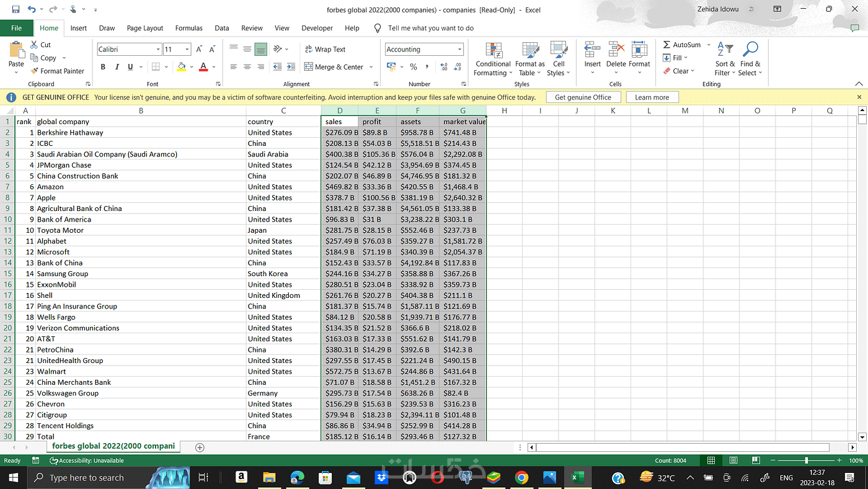Increase decimal places
The image size is (868, 489).
tap(444, 67)
